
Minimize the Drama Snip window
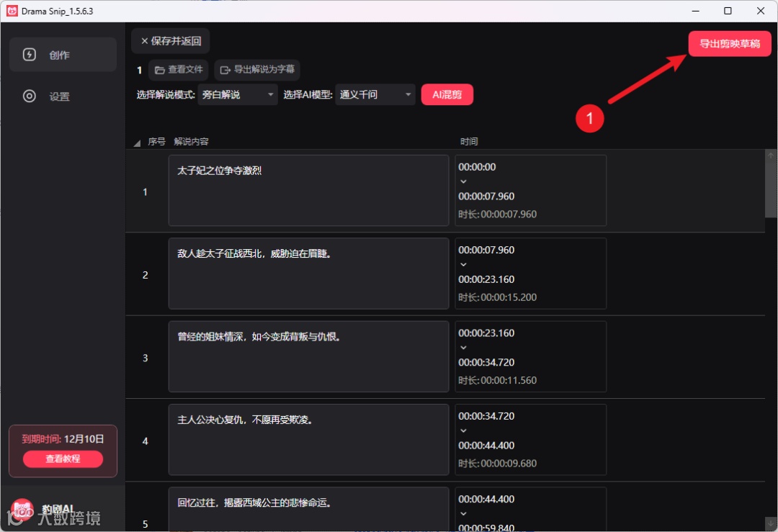pos(696,11)
